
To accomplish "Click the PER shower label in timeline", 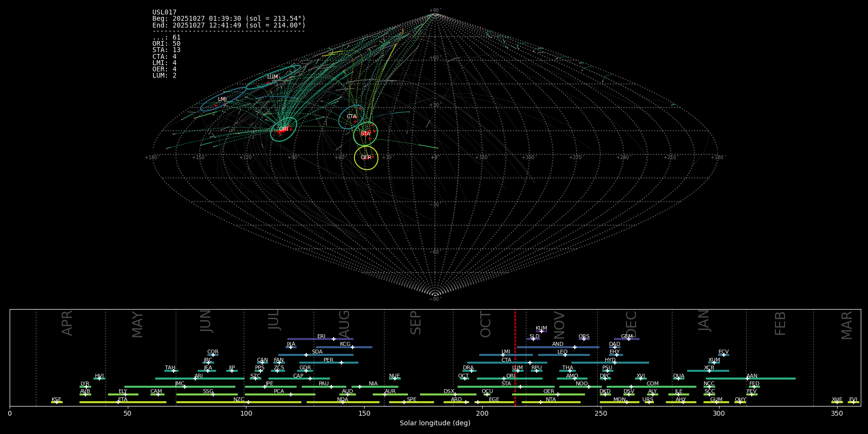I will 328,360.
